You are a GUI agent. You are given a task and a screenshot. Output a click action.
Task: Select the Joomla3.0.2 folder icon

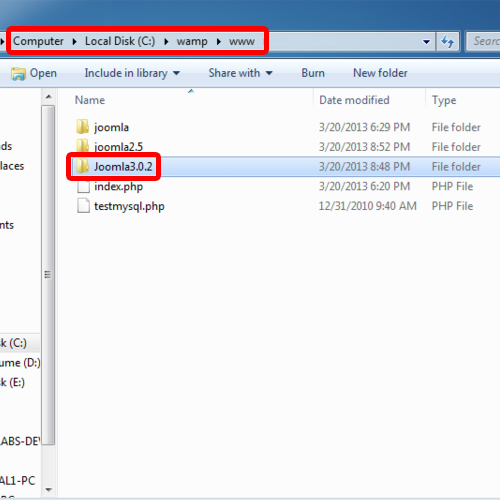click(x=82, y=166)
